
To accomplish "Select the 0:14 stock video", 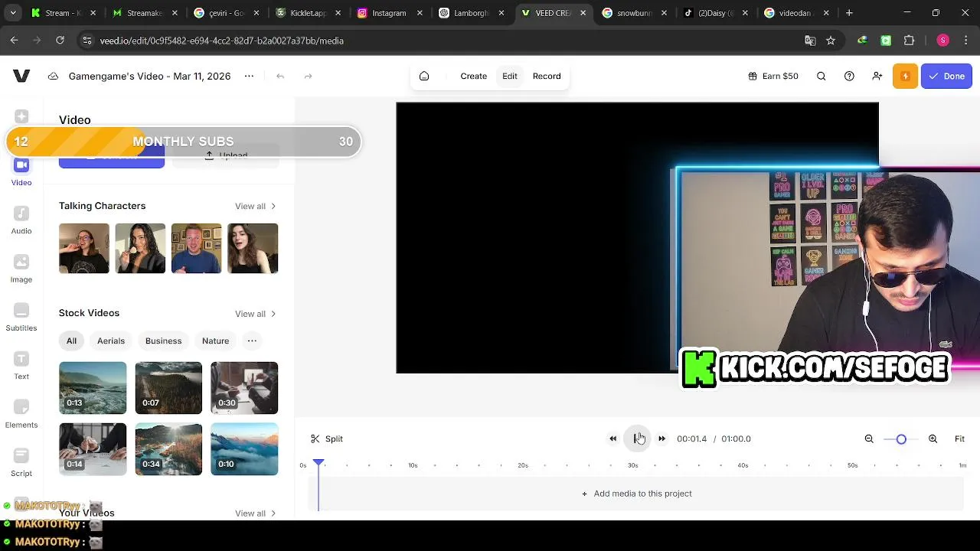I will coord(93,449).
